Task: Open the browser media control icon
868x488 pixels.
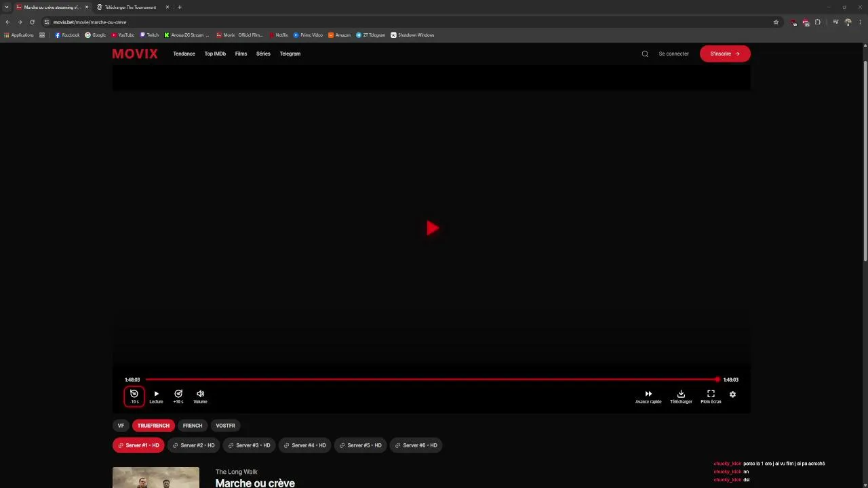Action: pyautogui.click(x=835, y=22)
